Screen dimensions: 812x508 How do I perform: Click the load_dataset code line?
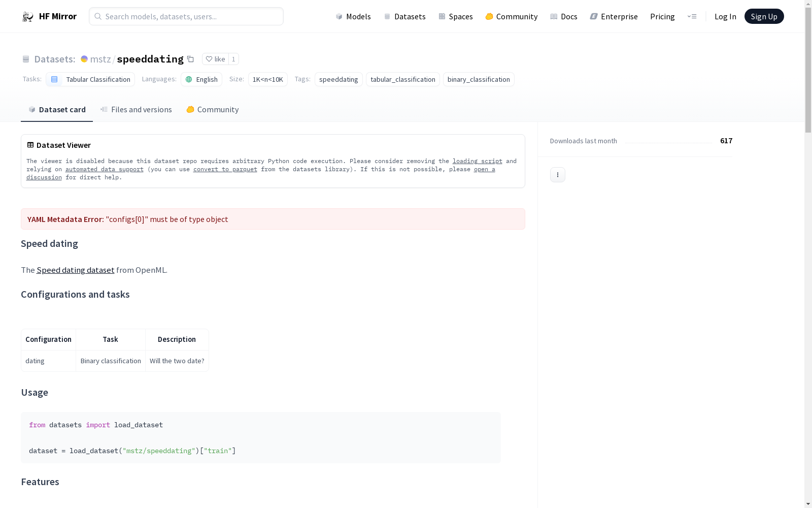(x=132, y=451)
